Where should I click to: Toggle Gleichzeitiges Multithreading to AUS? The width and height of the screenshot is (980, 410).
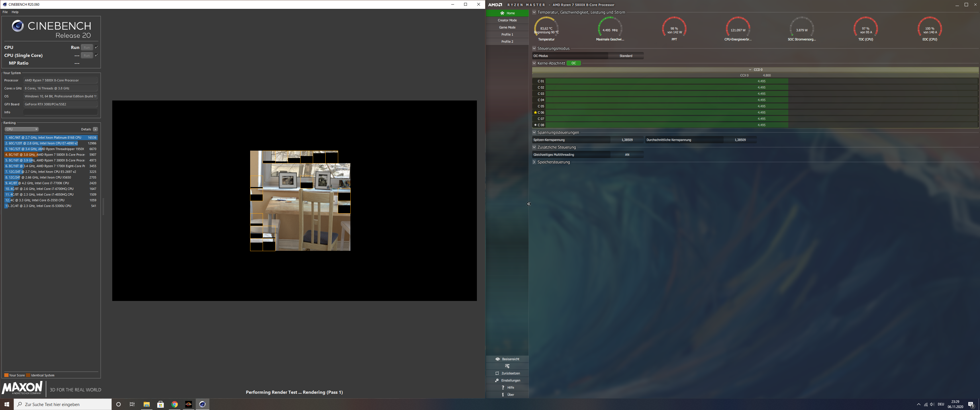[x=627, y=154]
